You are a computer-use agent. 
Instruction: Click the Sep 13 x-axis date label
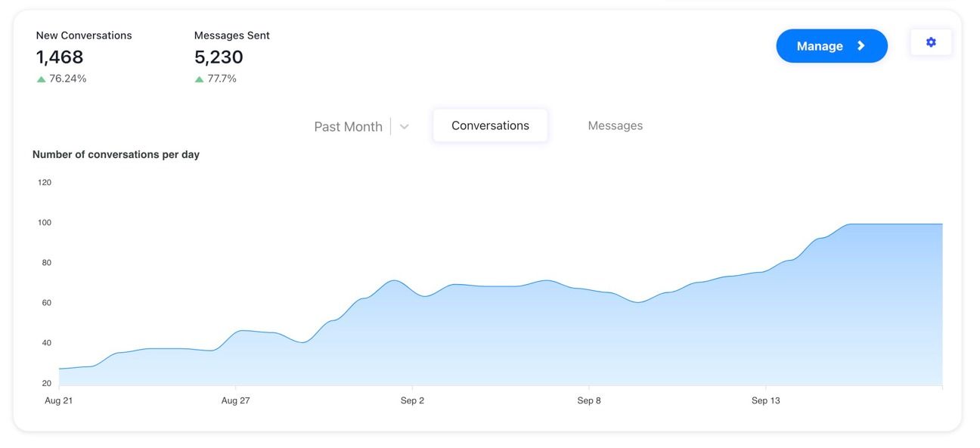coord(765,400)
